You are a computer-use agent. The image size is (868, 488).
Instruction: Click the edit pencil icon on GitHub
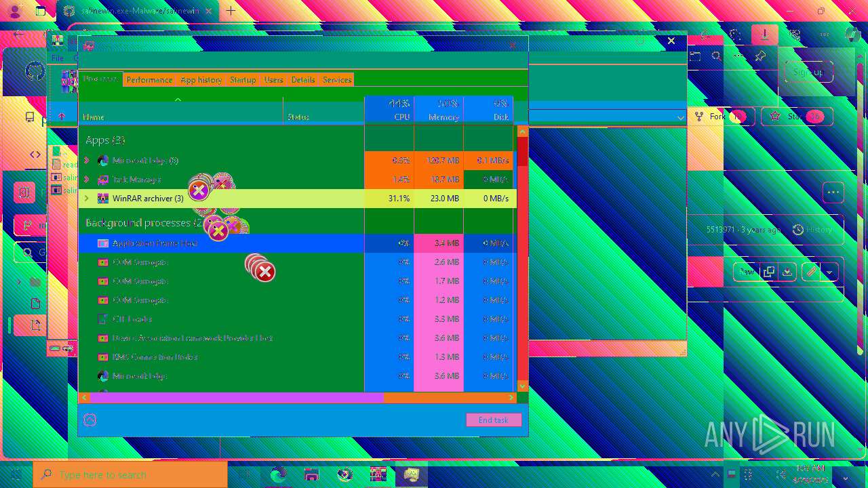pyautogui.click(x=810, y=272)
